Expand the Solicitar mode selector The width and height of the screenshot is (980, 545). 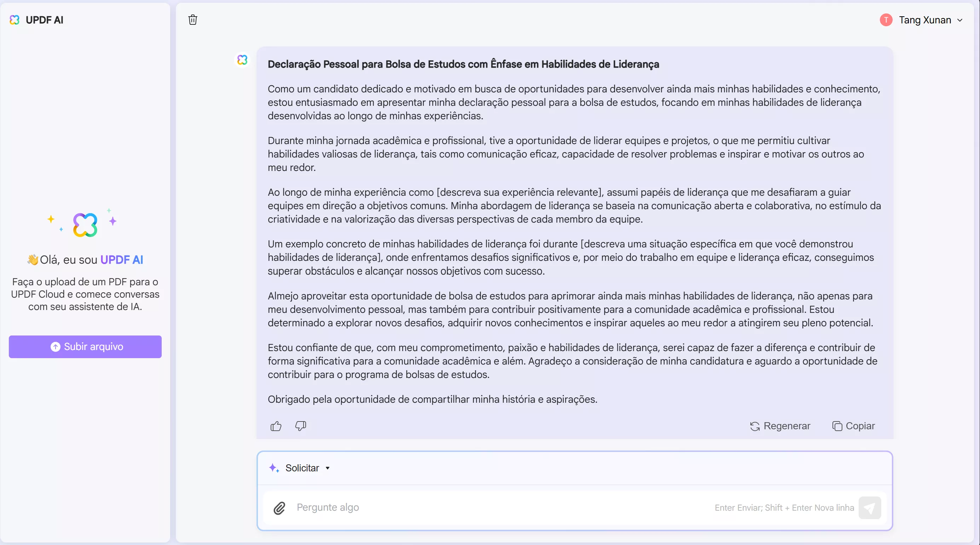328,468
